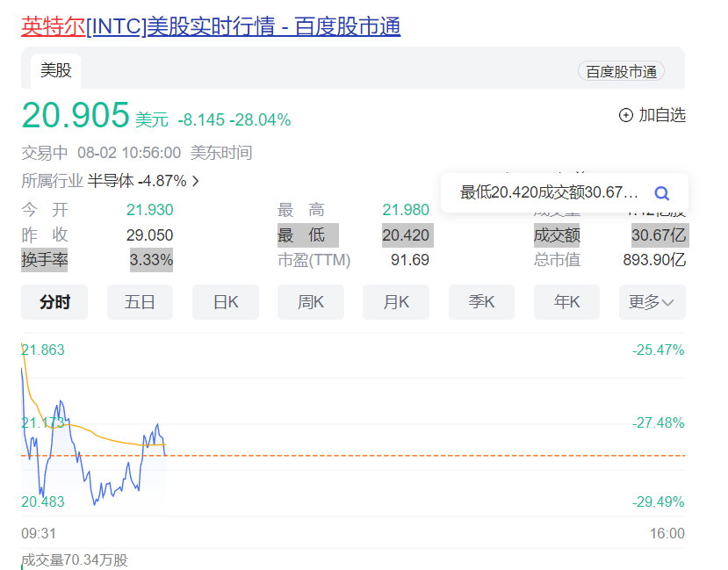Screen dimensions: 728x570
Task: Switch to the 年K chart tab
Action: (x=567, y=302)
